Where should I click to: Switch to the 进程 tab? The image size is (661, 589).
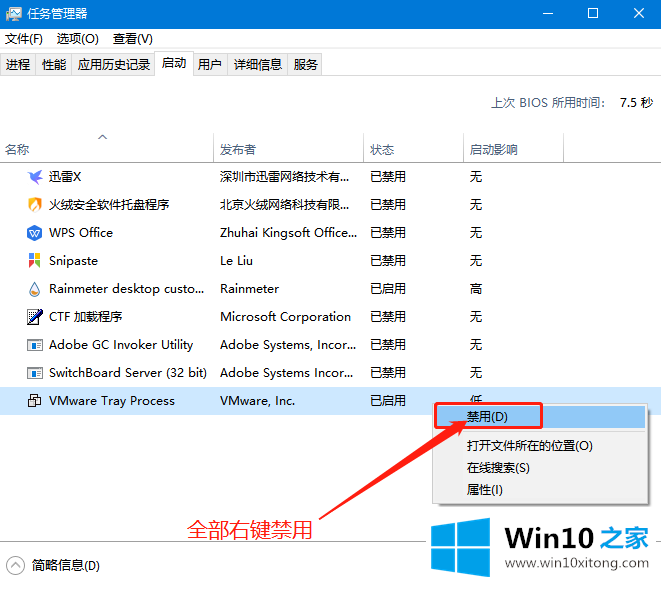(18, 65)
